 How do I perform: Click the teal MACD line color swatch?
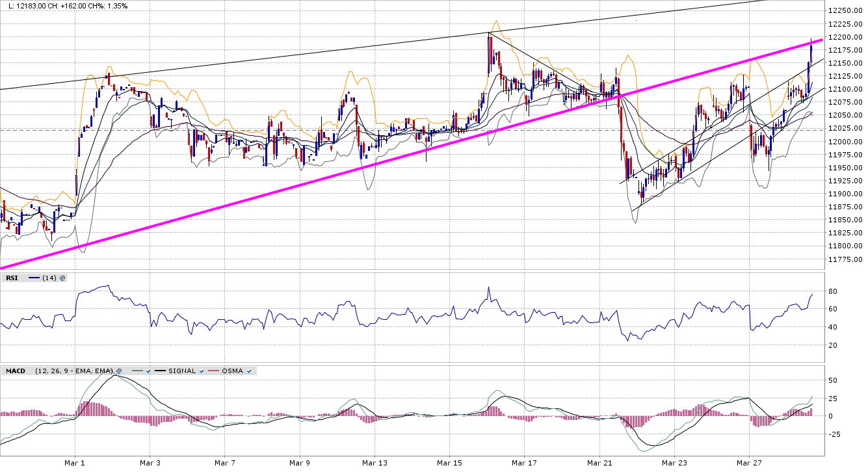pyautogui.click(x=137, y=371)
